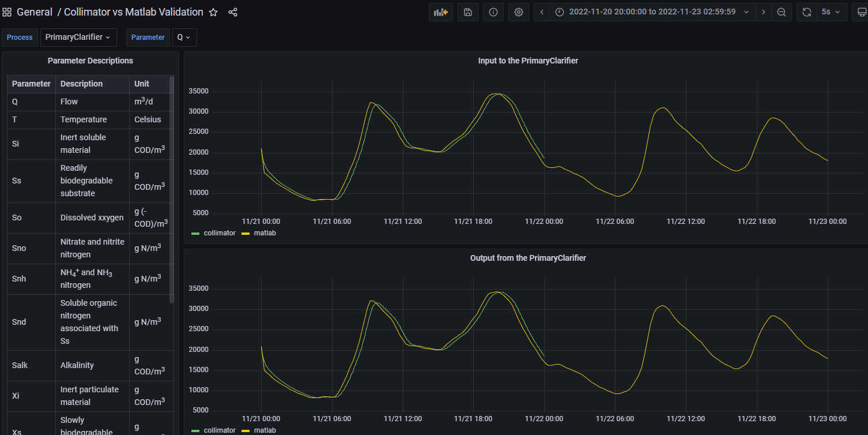The image size is (868, 435).
Task: Open the PrimaryClarifier process dropdown
Action: 78,37
